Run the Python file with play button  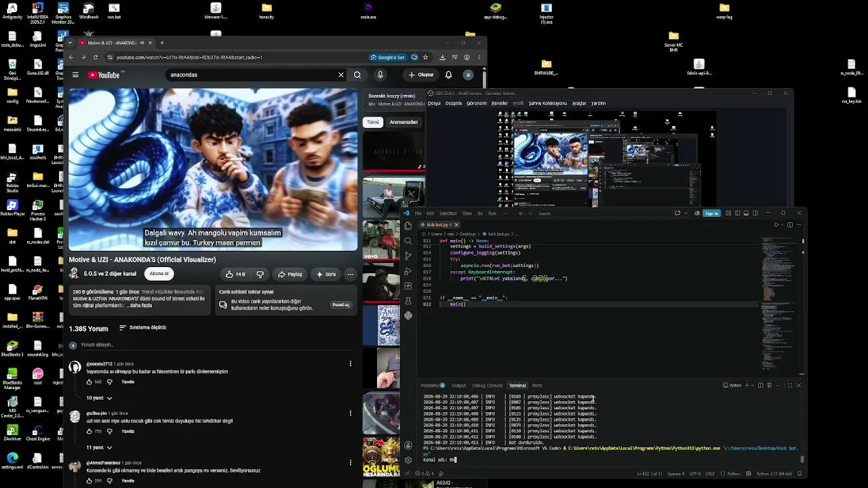[776, 225]
